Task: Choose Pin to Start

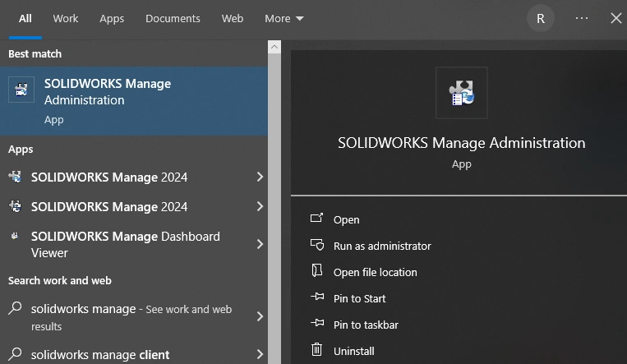Action: (x=359, y=299)
